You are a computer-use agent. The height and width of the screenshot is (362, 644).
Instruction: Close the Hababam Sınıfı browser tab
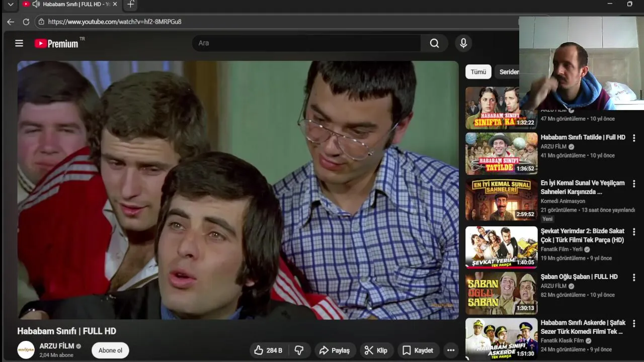tap(115, 4)
